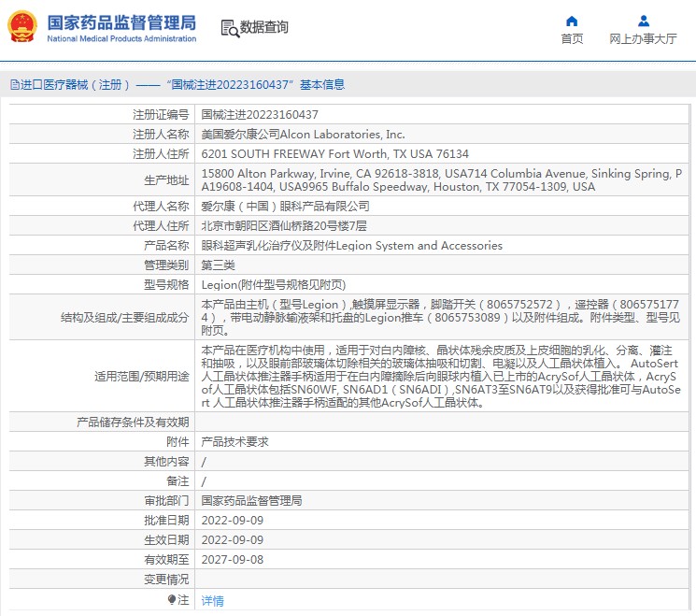
Task: Click the bullet icon beside 注
Action: tap(171, 600)
